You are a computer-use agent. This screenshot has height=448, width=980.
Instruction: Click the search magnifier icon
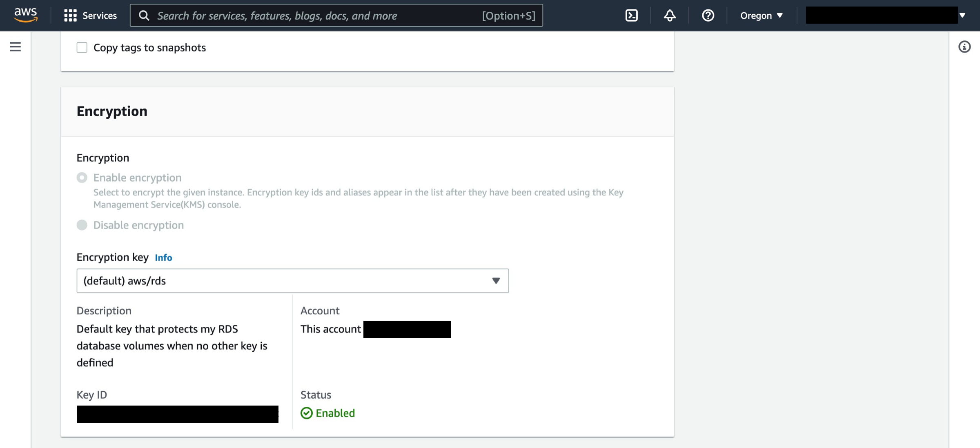(x=144, y=16)
